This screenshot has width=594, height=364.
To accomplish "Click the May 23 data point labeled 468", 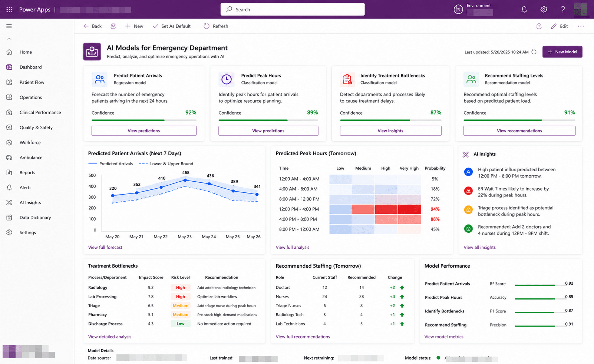I will click(x=185, y=180).
